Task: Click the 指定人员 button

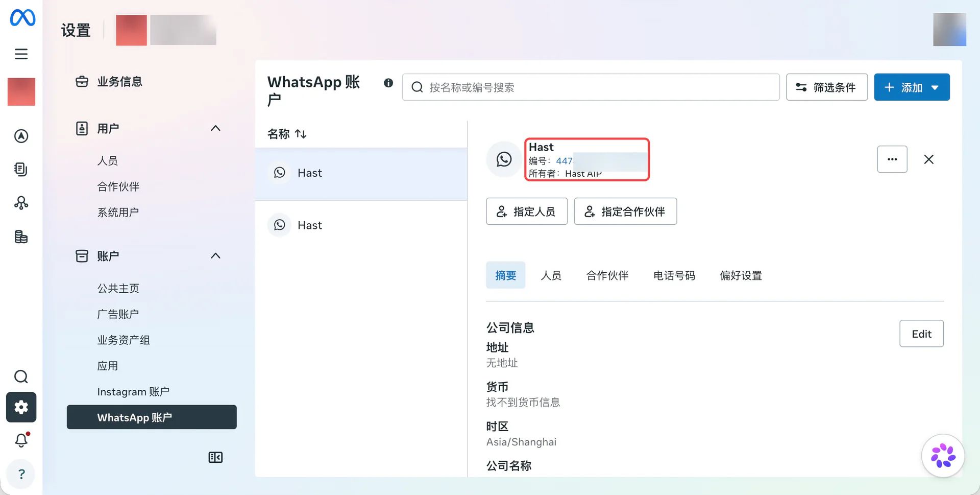Action: pyautogui.click(x=527, y=211)
